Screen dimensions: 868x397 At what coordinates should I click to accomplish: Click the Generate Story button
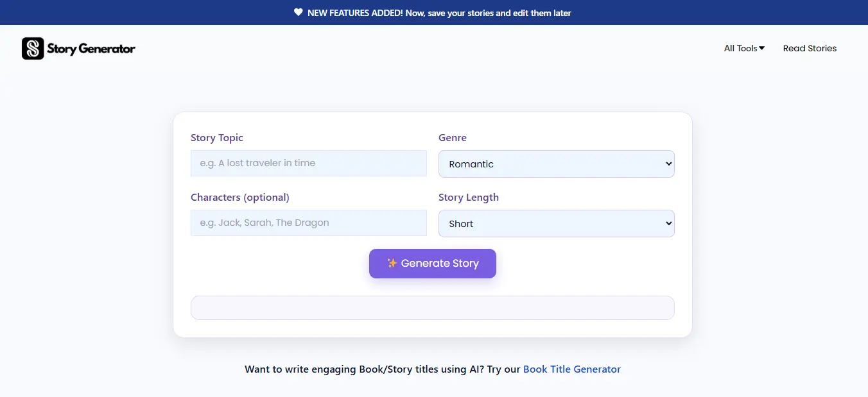pos(433,264)
